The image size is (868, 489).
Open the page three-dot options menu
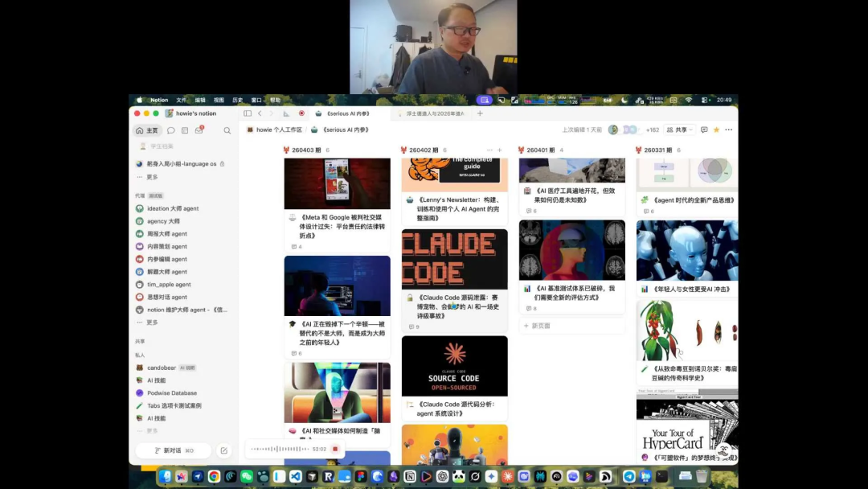click(728, 129)
